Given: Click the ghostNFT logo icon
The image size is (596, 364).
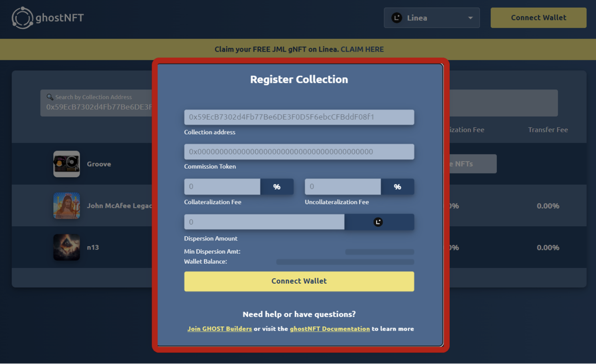Looking at the screenshot, I should coord(22,18).
